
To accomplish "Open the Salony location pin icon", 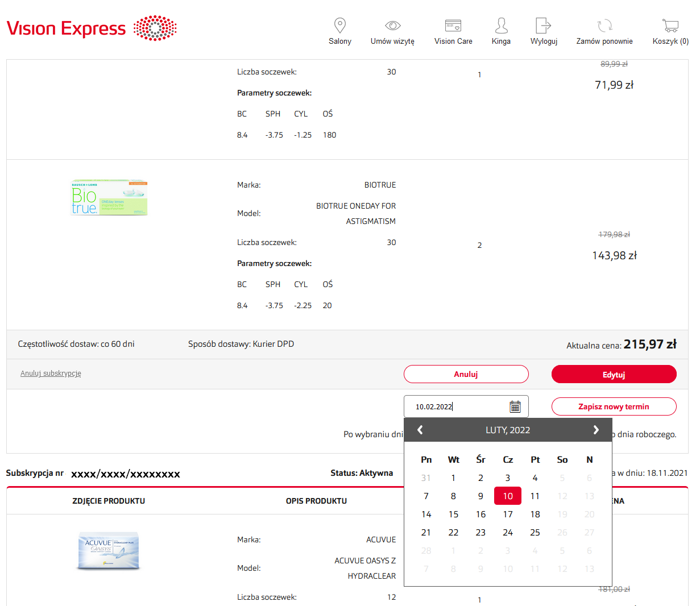I will tap(340, 26).
